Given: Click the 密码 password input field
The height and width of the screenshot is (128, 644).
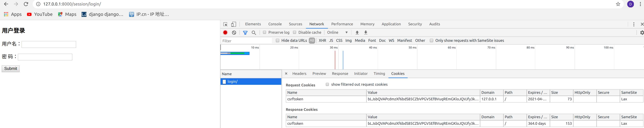Looking at the screenshot, I should tap(45, 57).
